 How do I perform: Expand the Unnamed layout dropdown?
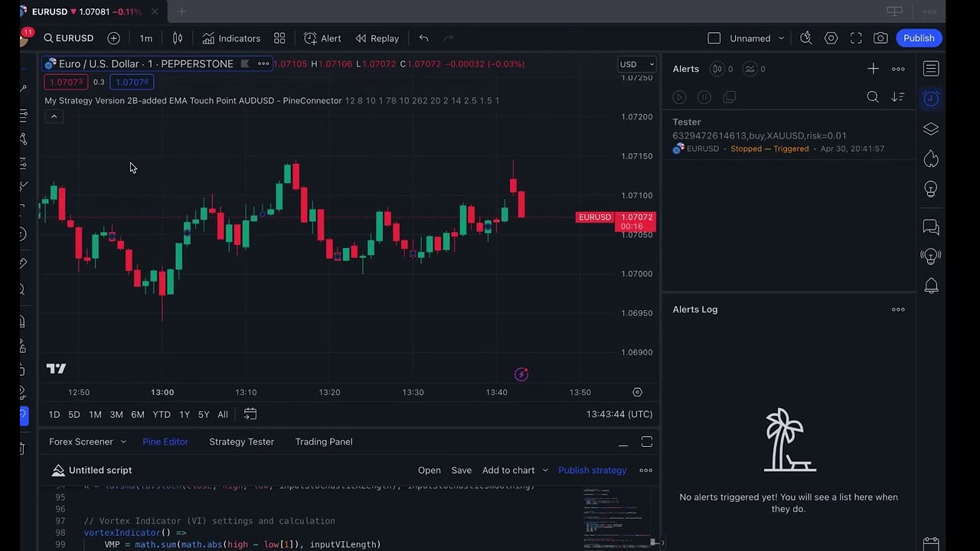click(x=781, y=38)
